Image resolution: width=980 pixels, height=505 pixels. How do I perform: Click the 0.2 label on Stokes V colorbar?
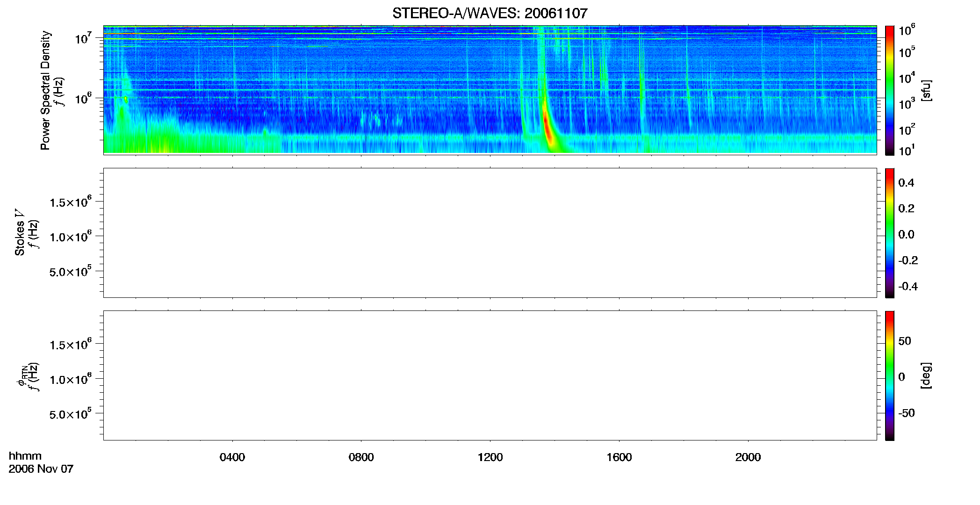pos(906,209)
